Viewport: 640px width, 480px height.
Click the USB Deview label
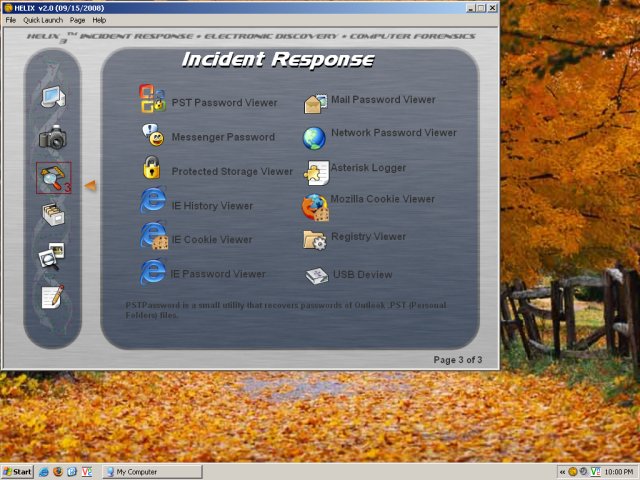click(x=362, y=275)
